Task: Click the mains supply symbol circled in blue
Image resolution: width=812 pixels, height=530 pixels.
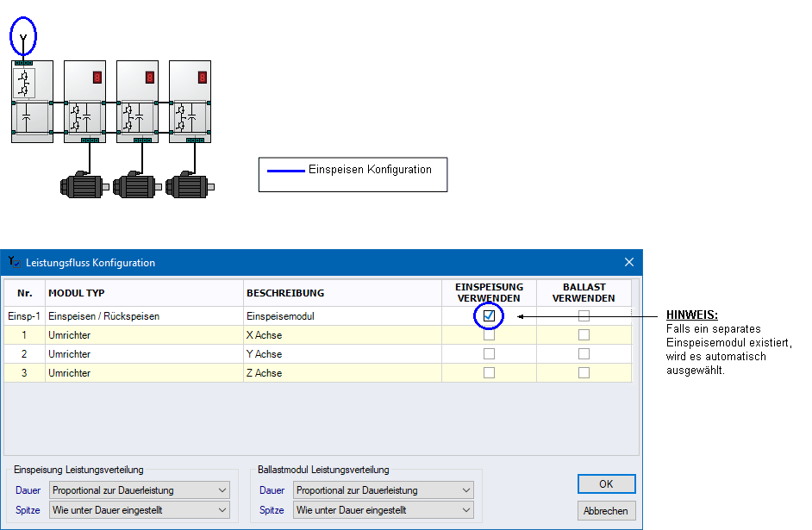Action: [x=23, y=38]
